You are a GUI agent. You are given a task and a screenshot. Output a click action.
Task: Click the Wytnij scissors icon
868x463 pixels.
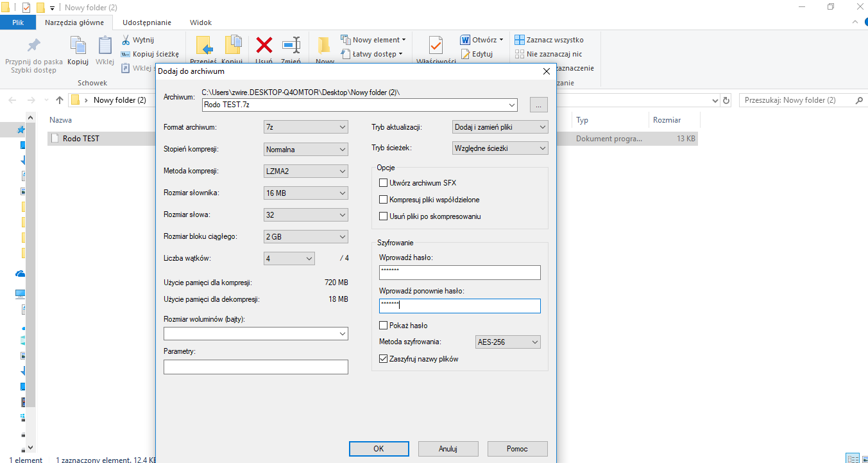(126, 40)
